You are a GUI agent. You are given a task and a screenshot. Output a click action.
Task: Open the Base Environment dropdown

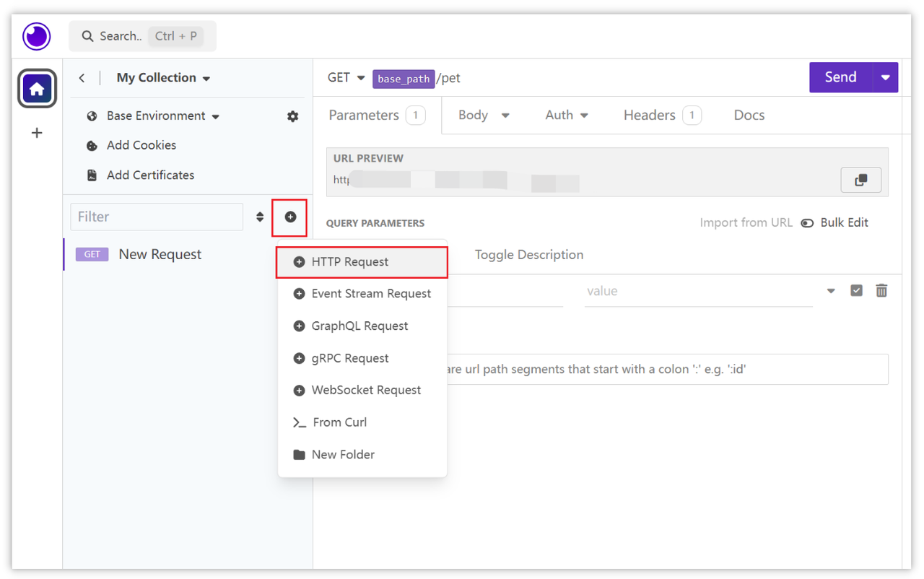click(x=163, y=116)
